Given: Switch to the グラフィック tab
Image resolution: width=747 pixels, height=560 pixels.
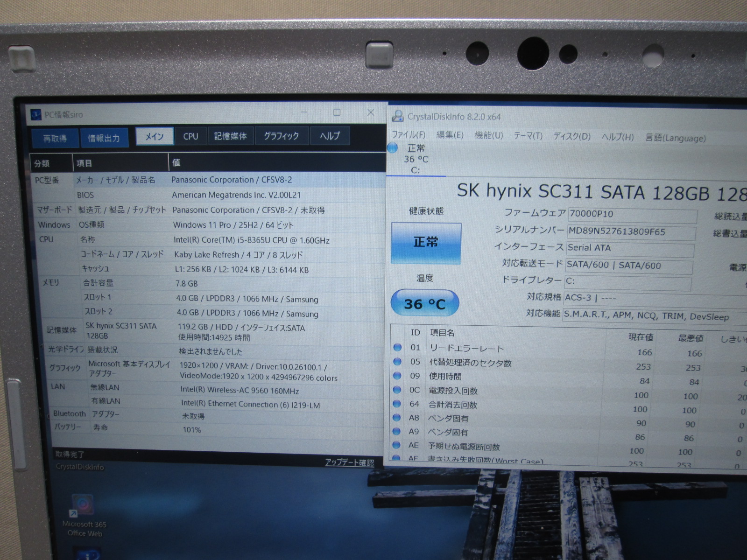Looking at the screenshot, I should [282, 136].
